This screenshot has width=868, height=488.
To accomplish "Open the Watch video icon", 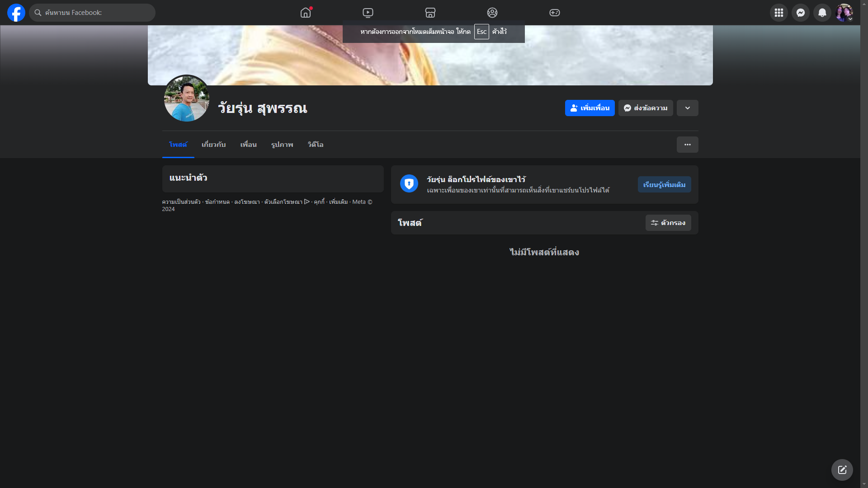I will click(368, 13).
